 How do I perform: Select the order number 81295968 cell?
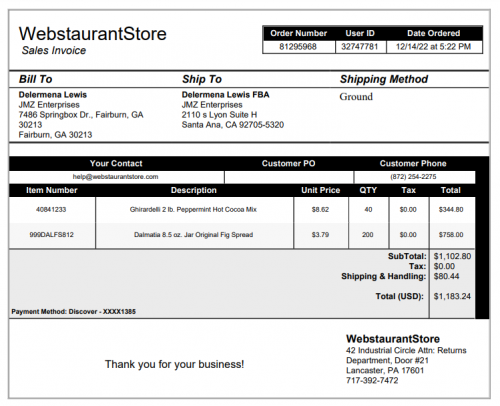point(298,47)
